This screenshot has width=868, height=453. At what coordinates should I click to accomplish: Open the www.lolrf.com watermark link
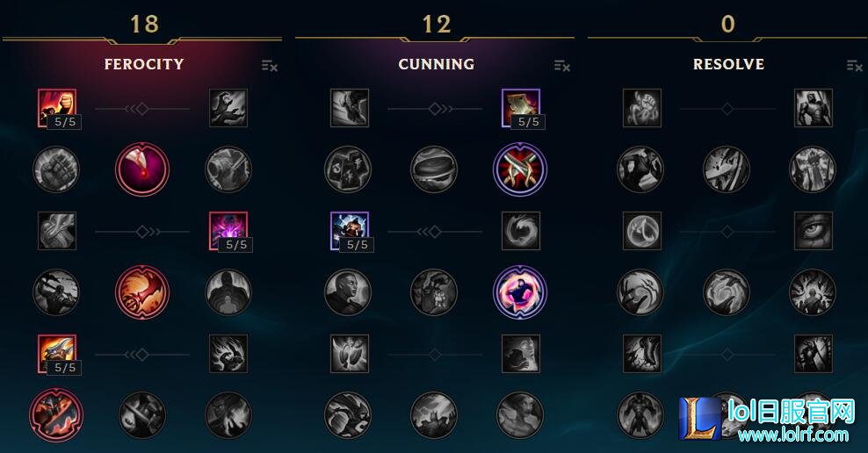pyautogui.click(x=792, y=435)
